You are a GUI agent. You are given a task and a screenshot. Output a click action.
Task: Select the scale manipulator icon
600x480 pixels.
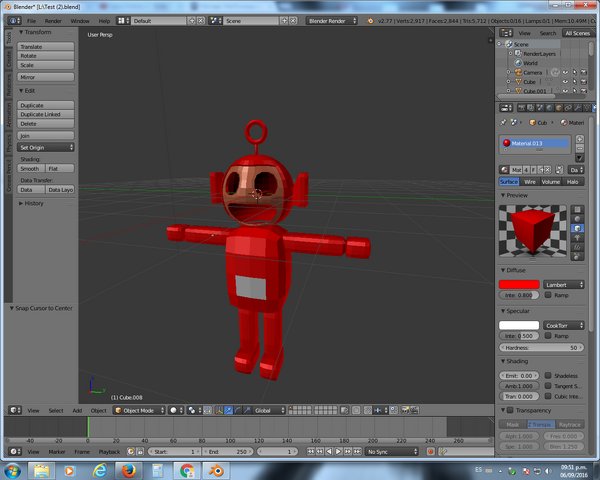tap(247, 410)
